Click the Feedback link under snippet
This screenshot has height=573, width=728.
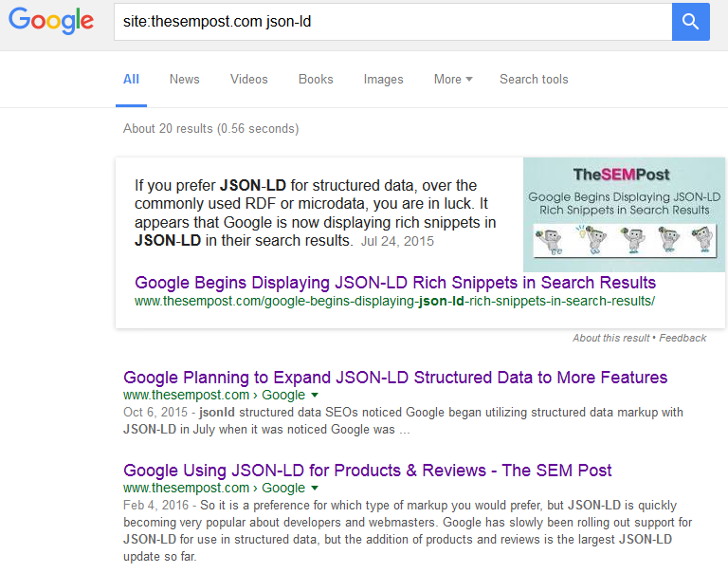[682, 338]
